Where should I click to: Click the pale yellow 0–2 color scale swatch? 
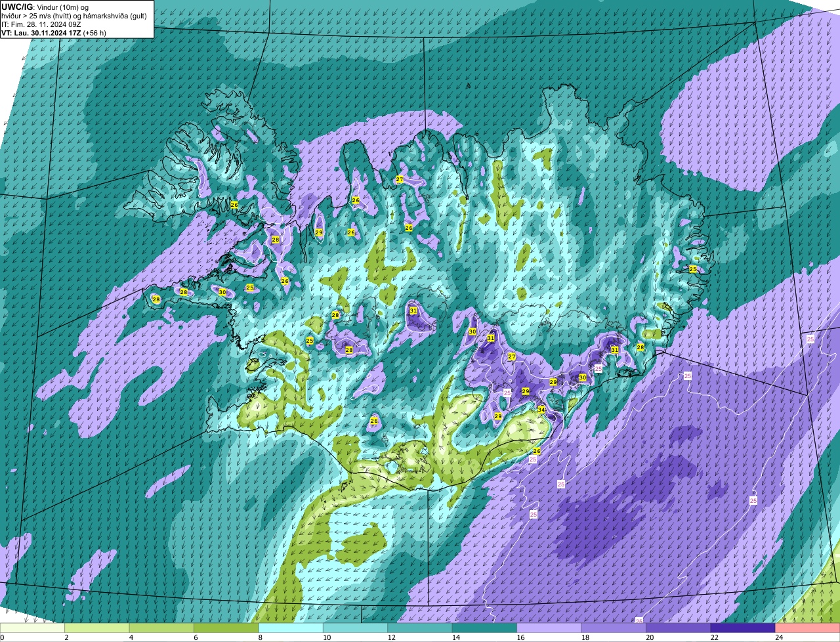[x=32, y=628]
